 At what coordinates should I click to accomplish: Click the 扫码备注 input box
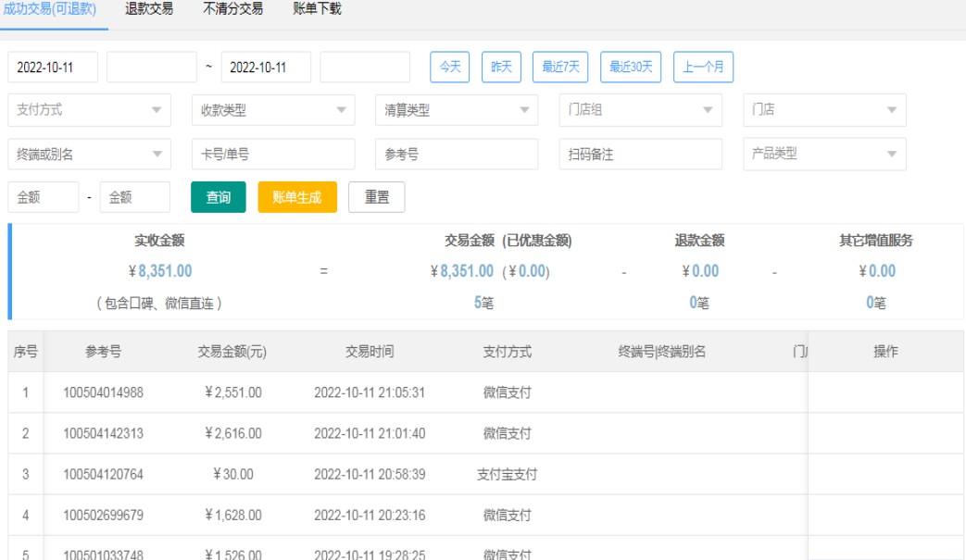640,155
